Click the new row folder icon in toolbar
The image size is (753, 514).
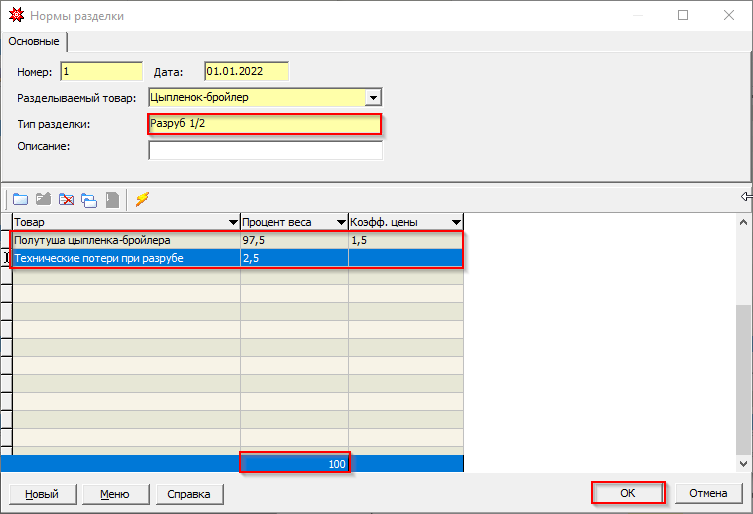pyautogui.click(x=20, y=199)
